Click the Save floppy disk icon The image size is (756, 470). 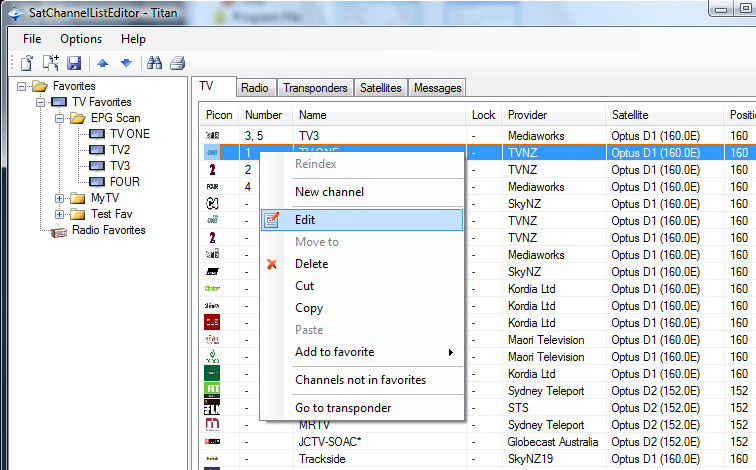click(73, 63)
